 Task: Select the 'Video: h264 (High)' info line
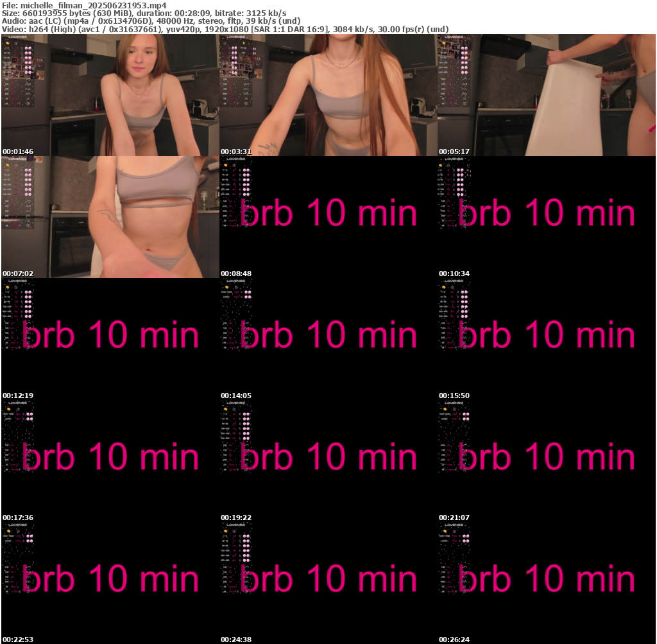(x=225, y=30)
